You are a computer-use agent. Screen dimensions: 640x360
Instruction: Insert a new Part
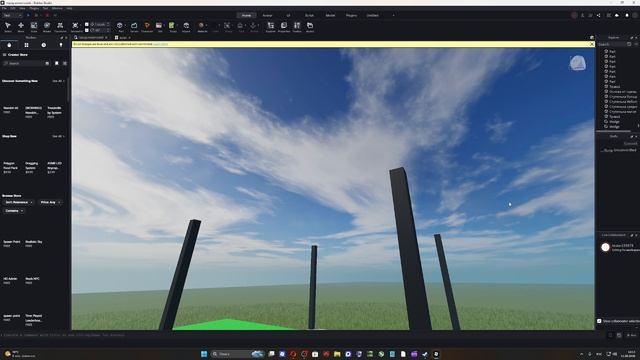pyautogui.click(x=120, y=26)
